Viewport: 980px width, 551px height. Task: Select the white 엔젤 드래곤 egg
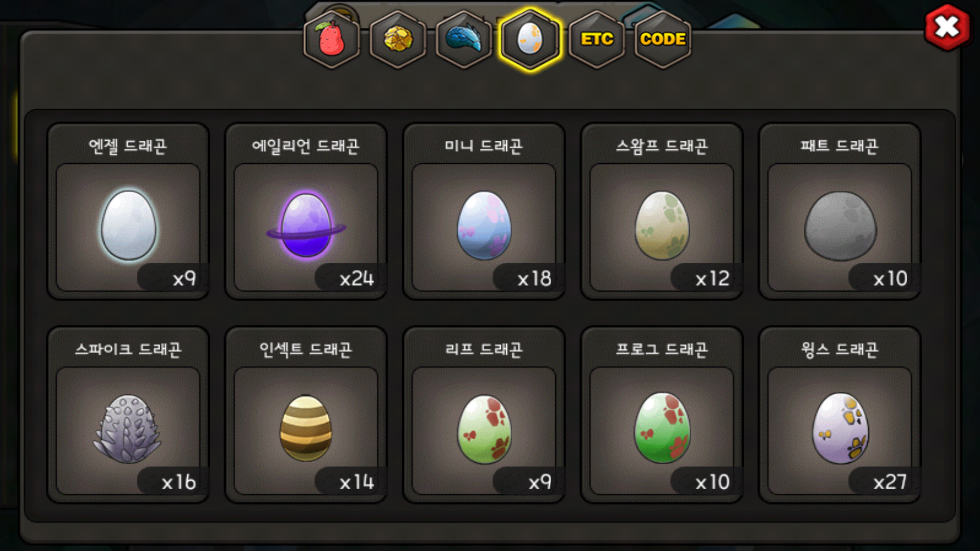click(x=129, y=225)
